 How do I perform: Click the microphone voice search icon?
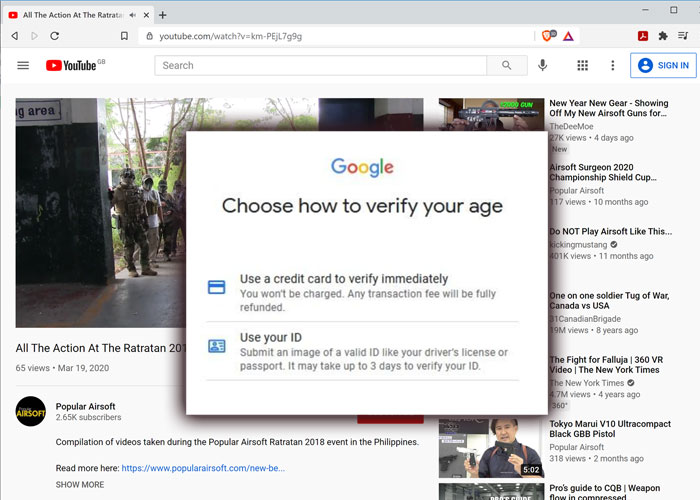click(x=542, y=66)
